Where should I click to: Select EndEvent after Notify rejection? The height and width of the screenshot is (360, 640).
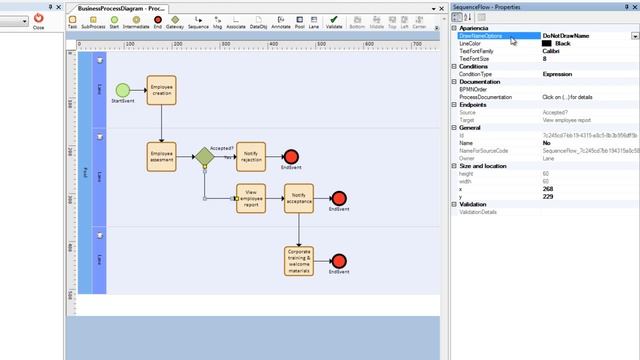click(x=291, y=157)
